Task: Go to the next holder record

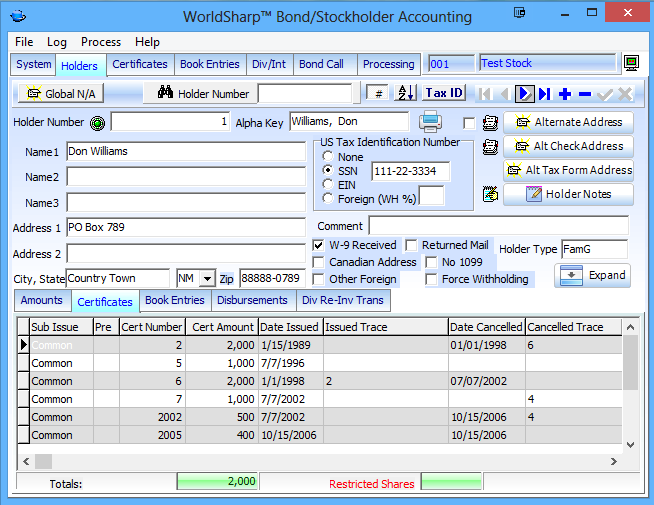Action: [x=525, y=94]
